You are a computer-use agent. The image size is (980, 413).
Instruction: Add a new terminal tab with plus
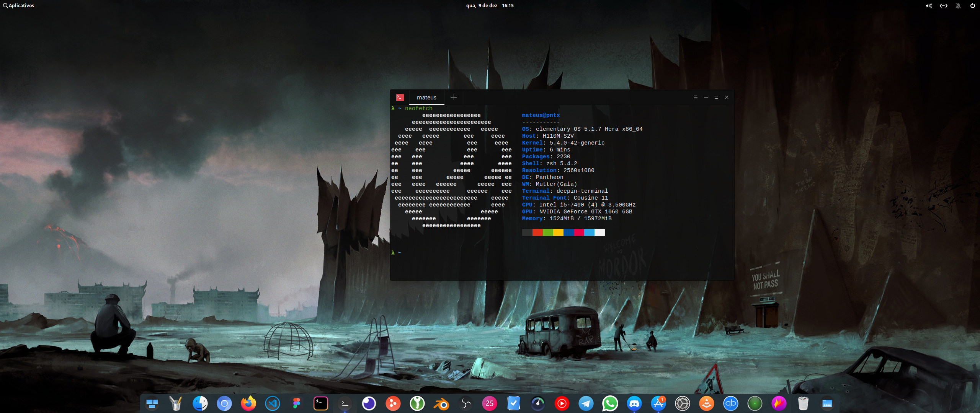(x=454, y=98)
